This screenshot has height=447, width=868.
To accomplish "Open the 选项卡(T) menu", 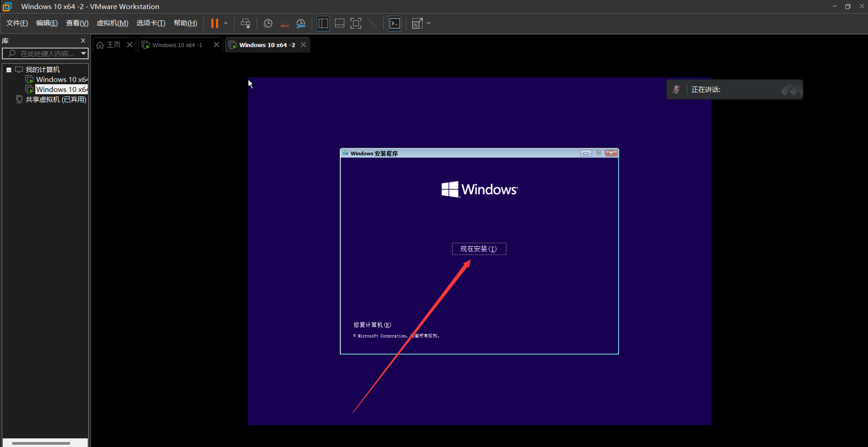I will coord(151,23).
